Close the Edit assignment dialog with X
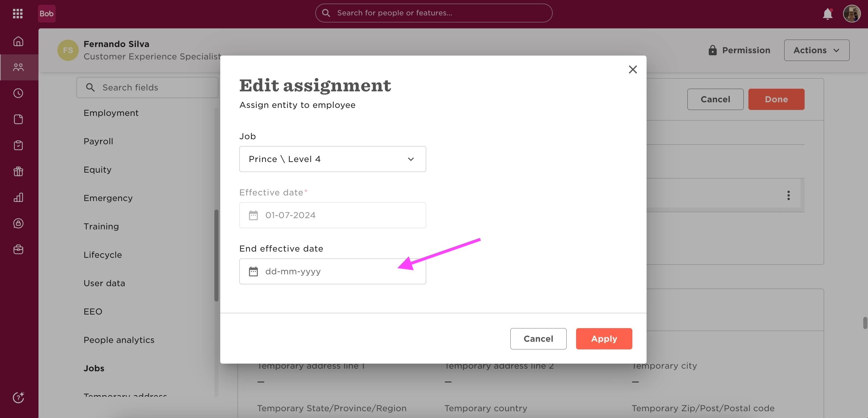This screenshot has width=868, height=418. [632, 69]
